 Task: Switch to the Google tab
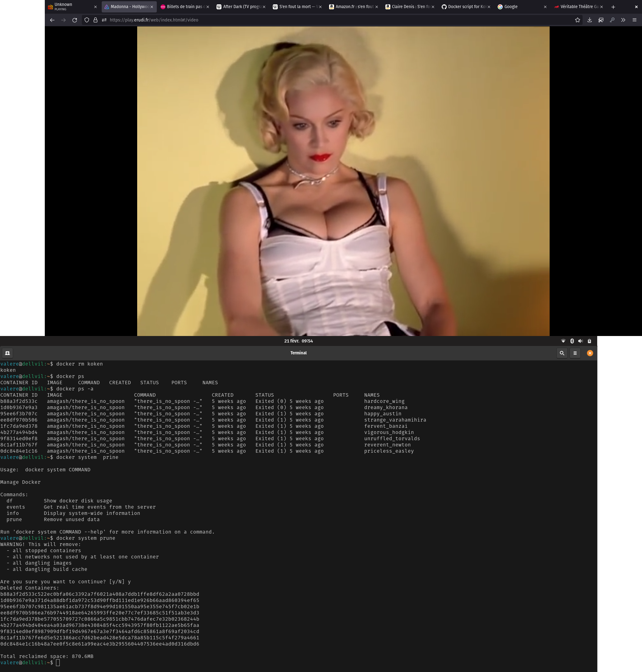(513, 7)
